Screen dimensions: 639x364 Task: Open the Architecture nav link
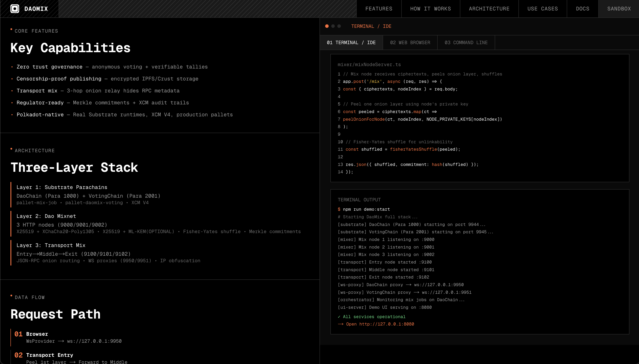tap(489, 9)
